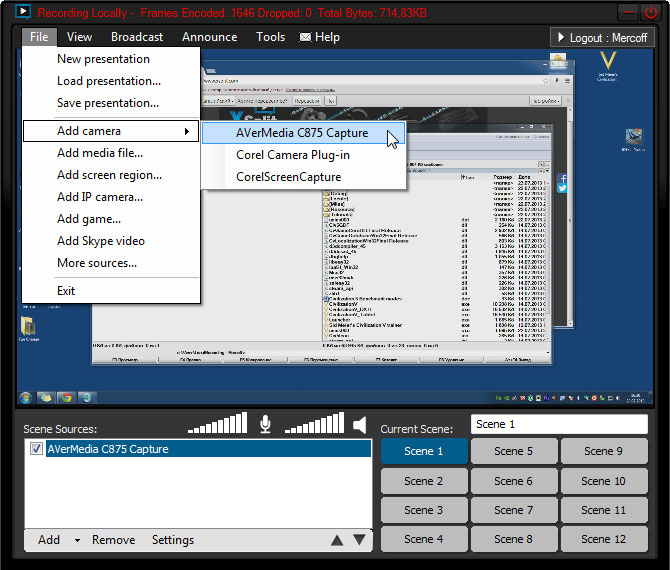Screen dimensions: 670x570
Task: Choose Add game...
Action: [111, 219]
